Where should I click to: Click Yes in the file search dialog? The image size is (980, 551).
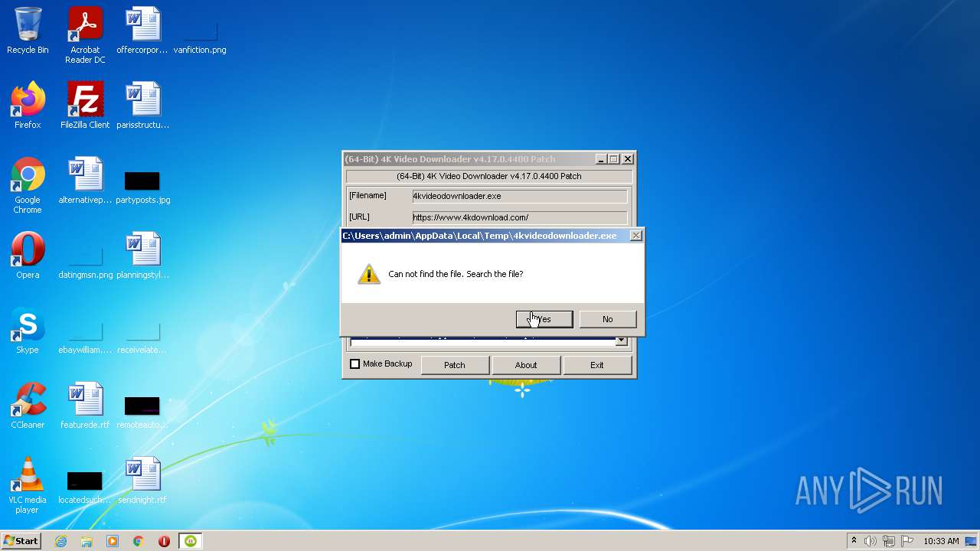[x=544, y=319]
